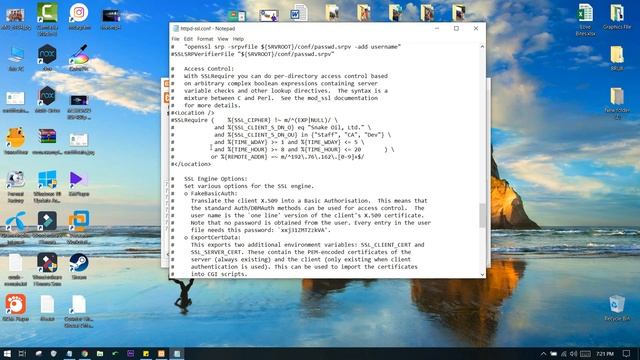Close the httpd-ssl.conf Notepad window
The image size is (640, 360).
click(x=476, y=29)
